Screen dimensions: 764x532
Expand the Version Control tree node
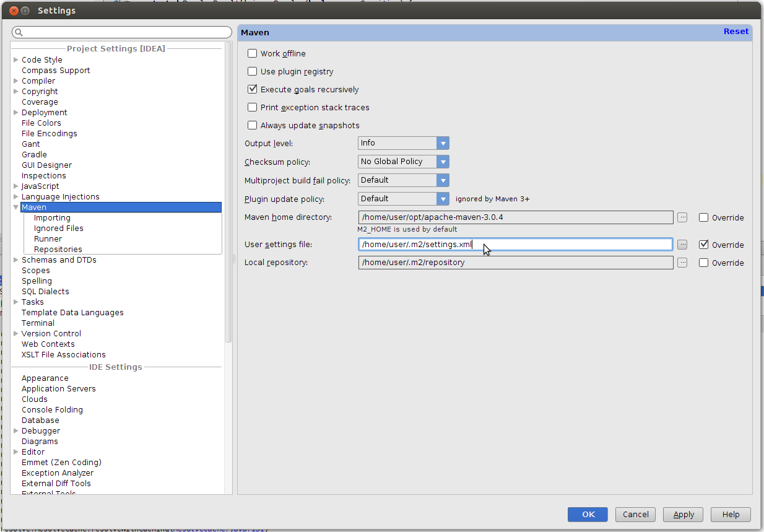16,334
